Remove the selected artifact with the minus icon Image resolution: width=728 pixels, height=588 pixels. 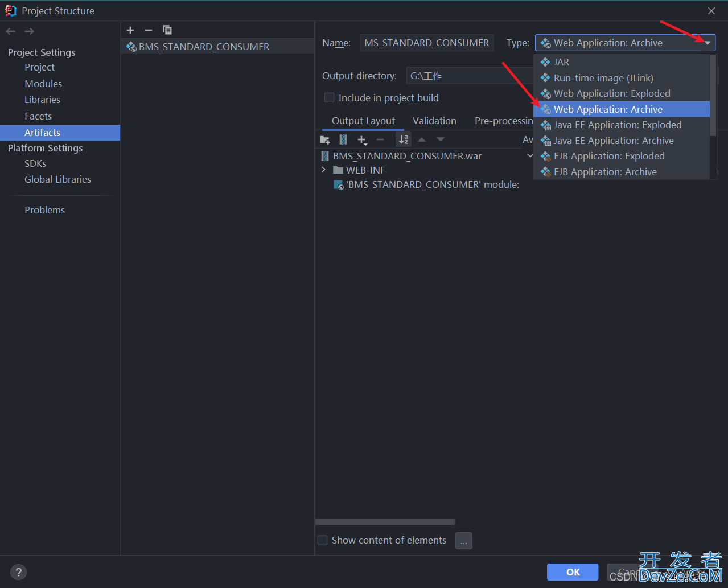point(149,30)
